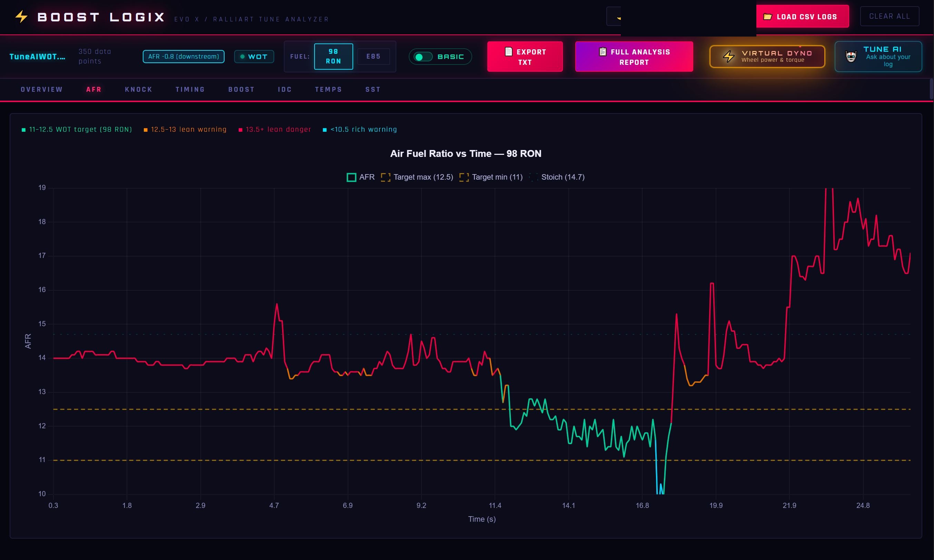Click the green dot on WOT badge
934x560 pixels.
[242, 57]
